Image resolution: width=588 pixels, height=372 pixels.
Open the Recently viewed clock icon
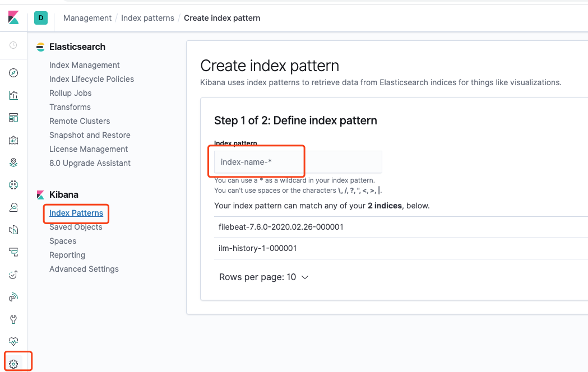(x=13, y=45)
